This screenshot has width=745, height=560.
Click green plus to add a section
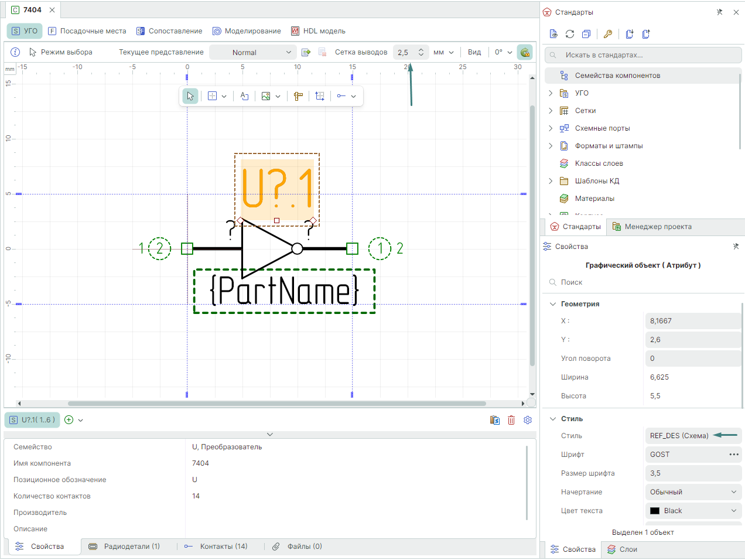(69, 420)
